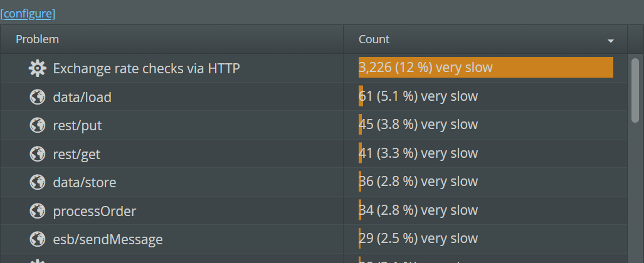Image resolution: width=644 pixels, height=263 pixels.
Task: Select the data/load problem row
Action: (x=314, y=96)
